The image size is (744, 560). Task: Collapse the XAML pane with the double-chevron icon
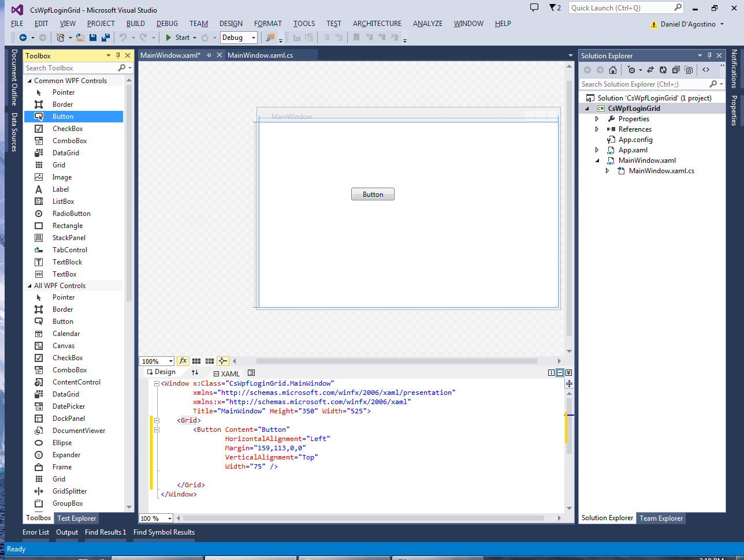pyautogui.click(x=568, y=373)
